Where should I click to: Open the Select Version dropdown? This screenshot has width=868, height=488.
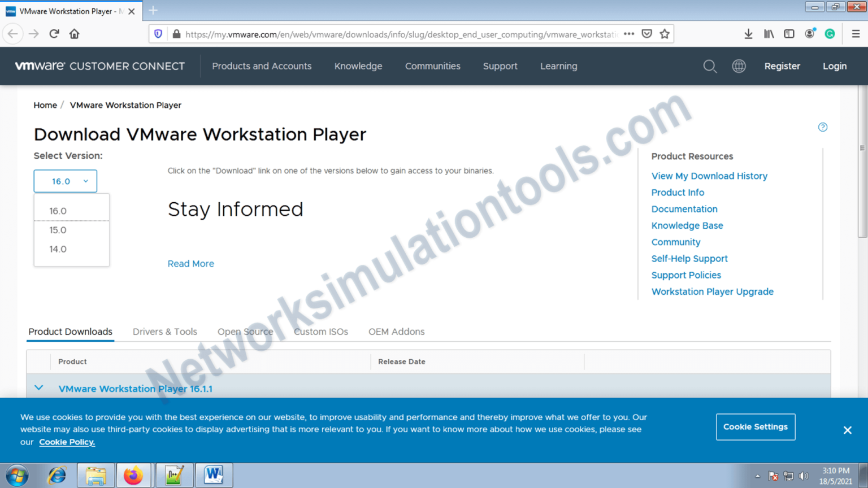65,181
